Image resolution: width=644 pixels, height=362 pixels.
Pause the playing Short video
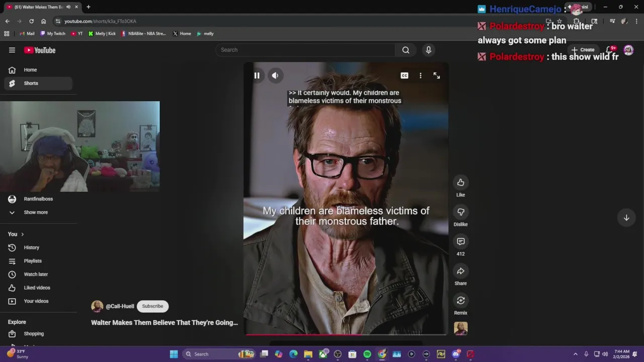pyautogui.click(x=257, y=75)
